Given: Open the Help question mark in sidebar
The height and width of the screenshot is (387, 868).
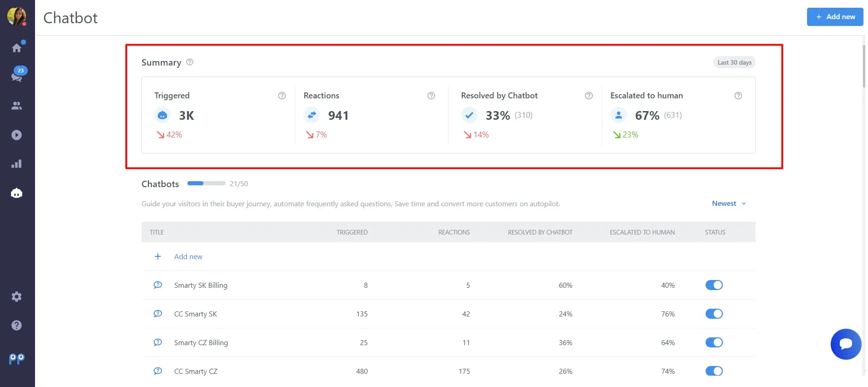Looking at the screenshot, I should click(16, 325).
